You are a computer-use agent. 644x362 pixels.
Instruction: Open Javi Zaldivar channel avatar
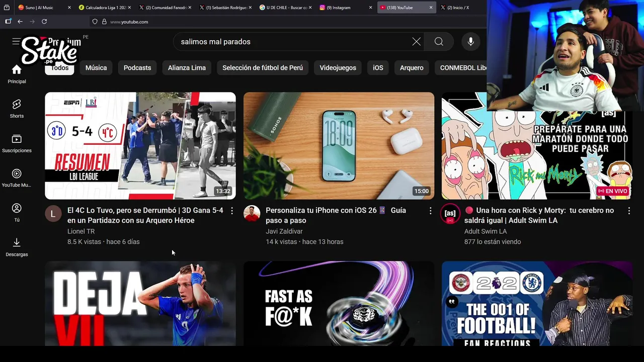[x=252, y=214]
